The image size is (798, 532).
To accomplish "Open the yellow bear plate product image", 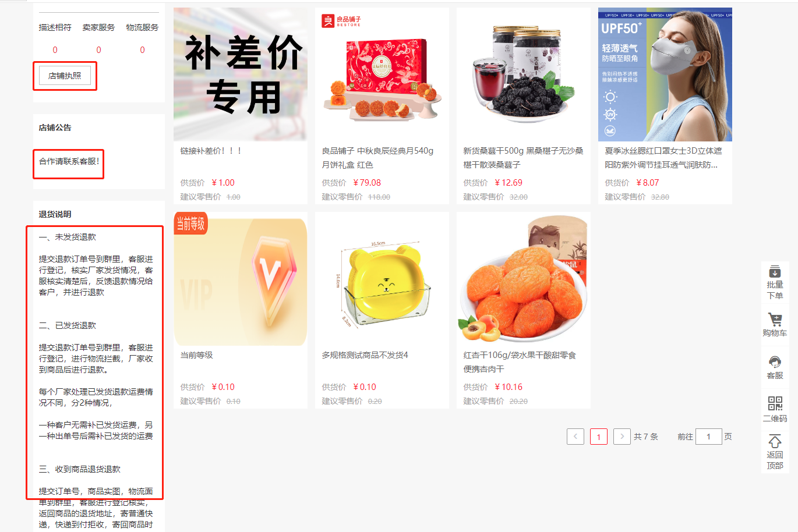I will [382, 279].
